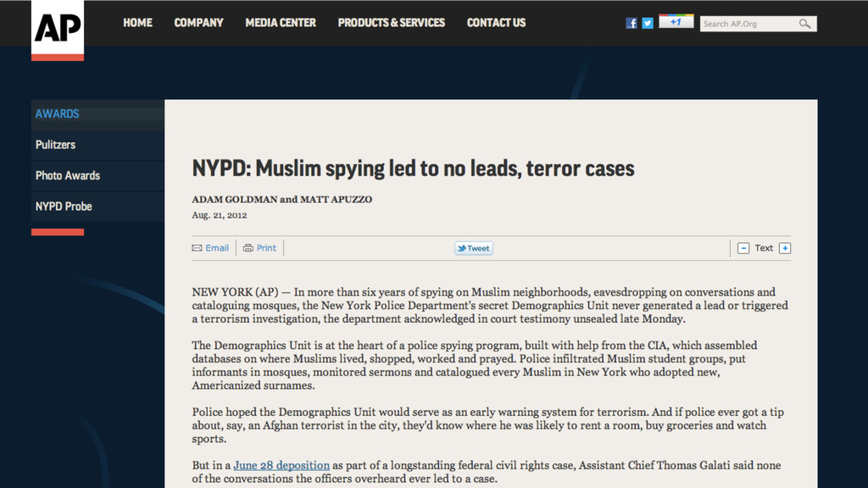Decrease text size with minus icon
The image size is (868, 488).
[743, 248]
